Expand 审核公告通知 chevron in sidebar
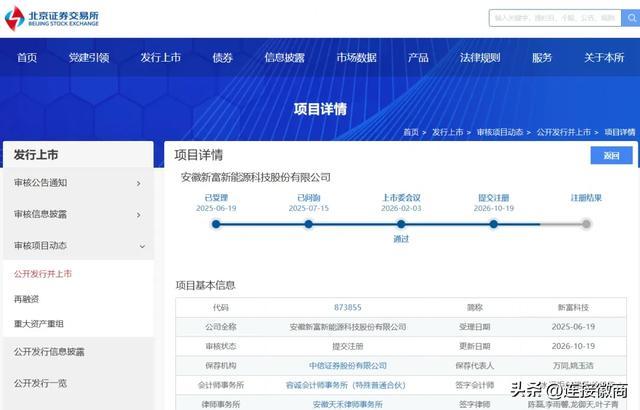 coord(139,184)
